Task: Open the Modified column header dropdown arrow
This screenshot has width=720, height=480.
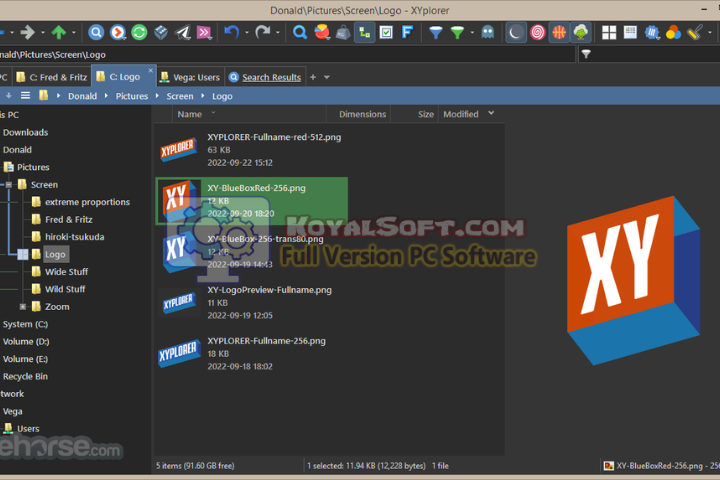Action: pos(491,113)
